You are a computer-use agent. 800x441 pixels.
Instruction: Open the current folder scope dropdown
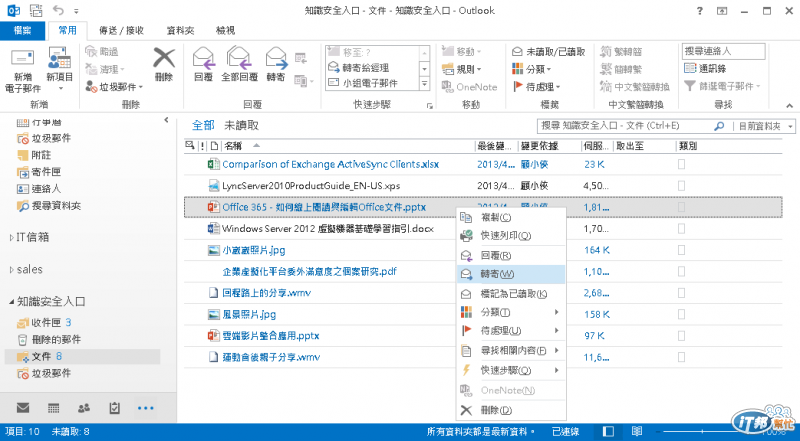(x=764, y=126)
